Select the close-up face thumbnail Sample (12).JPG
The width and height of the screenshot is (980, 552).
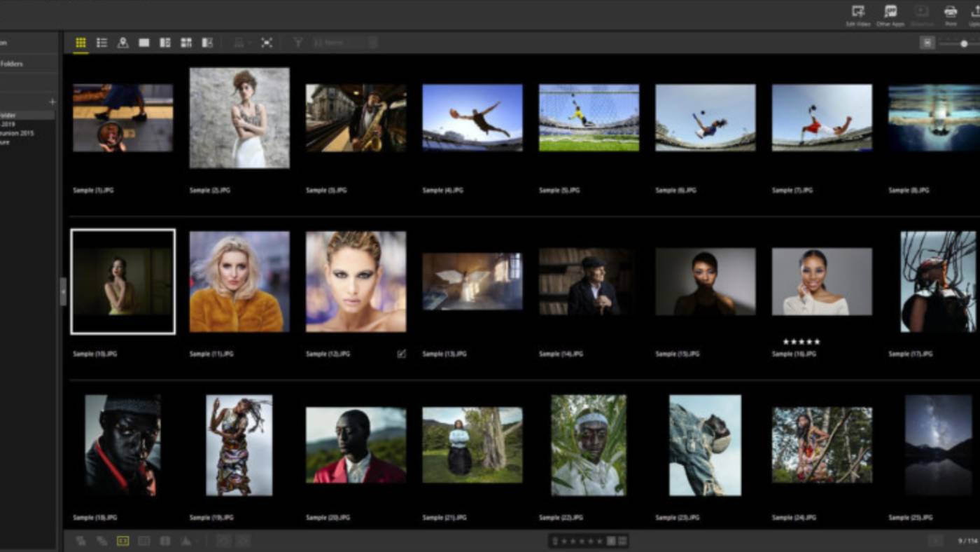click(356, 282)
